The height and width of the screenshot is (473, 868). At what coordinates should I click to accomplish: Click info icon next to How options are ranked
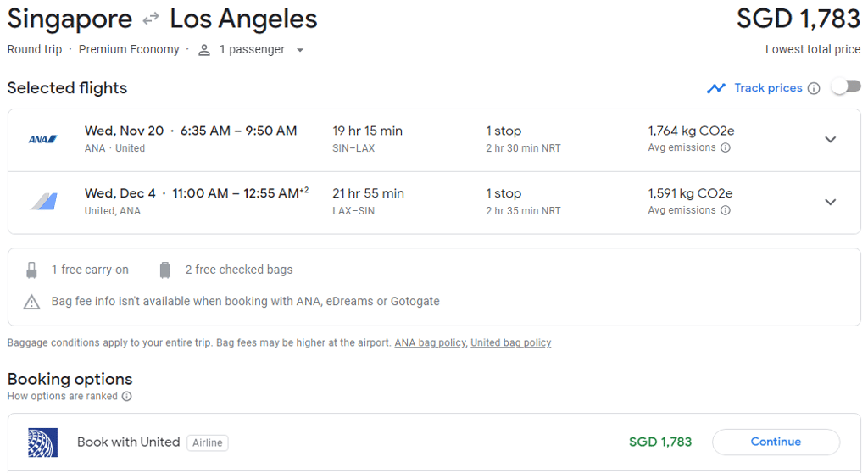[127, 396]
